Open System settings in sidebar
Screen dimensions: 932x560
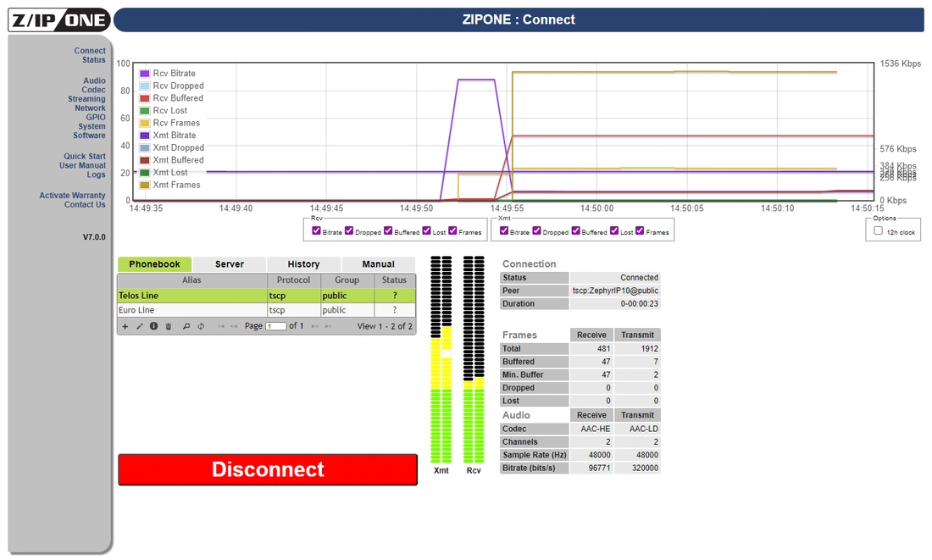tap(92, 126)
